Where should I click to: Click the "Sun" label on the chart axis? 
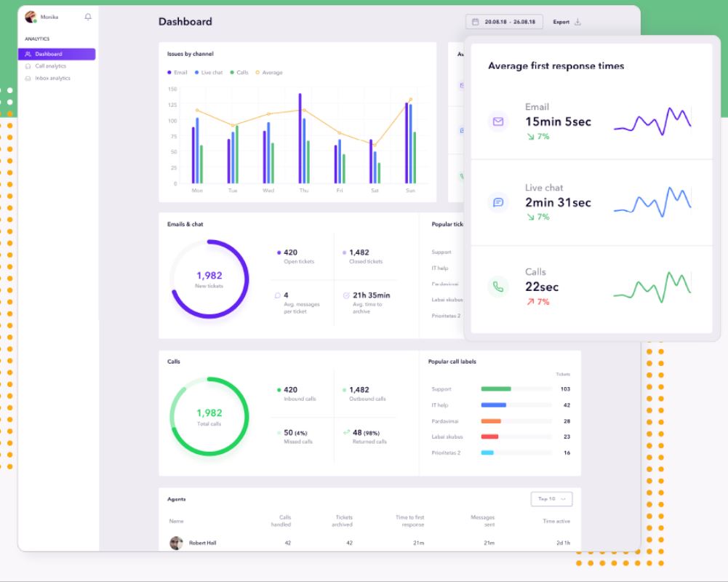pos(410,191)
